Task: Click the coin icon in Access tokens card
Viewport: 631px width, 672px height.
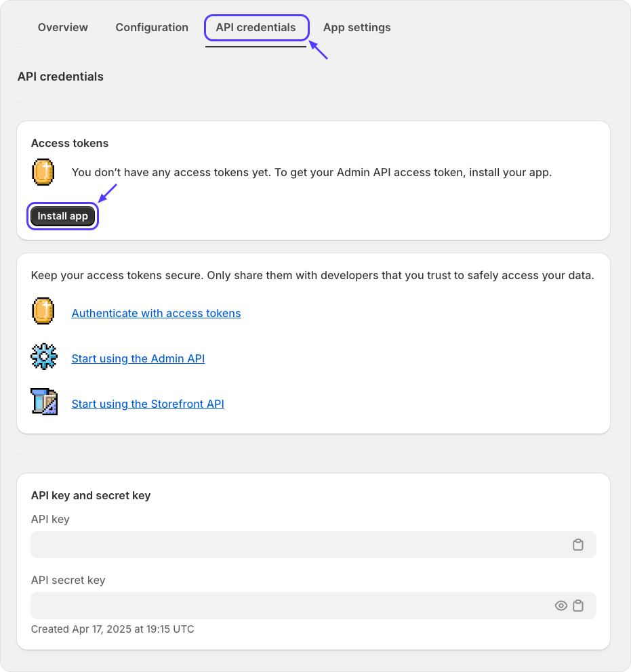Action: pyautogui.click(x=43, y=172)
